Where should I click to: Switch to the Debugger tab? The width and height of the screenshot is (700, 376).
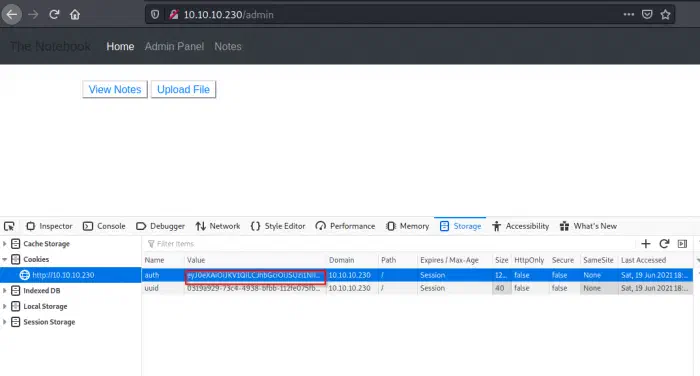pyautogui.click(x=160, y=226)
